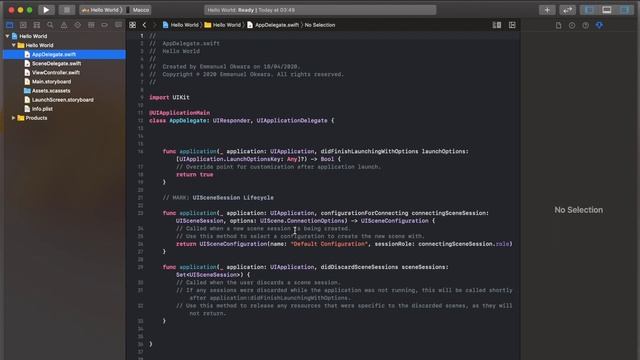Image resolution: width=640 pixels, height=360 pixels.
Task: Show the History inspector
Action: pos(572,25)
